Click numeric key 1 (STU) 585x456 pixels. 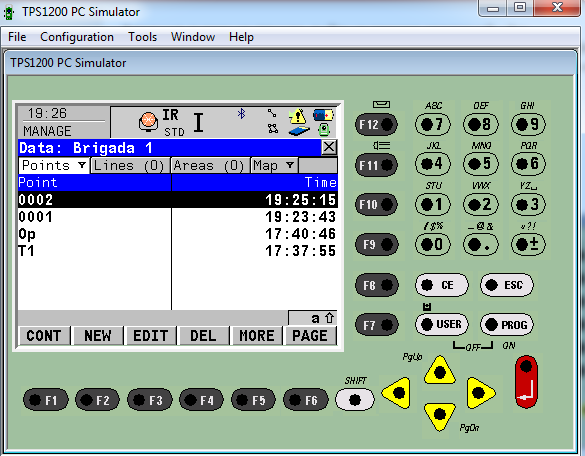[x=433, y=204]
